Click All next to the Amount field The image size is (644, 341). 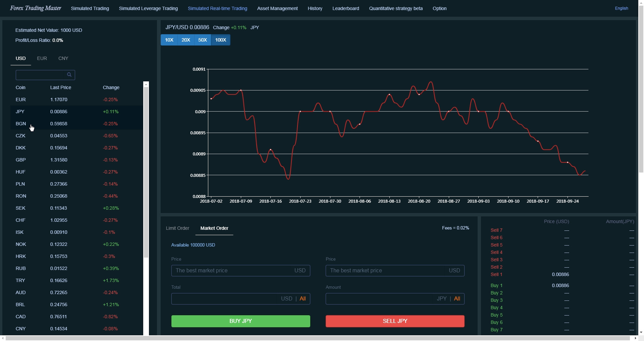click(457, 298)
